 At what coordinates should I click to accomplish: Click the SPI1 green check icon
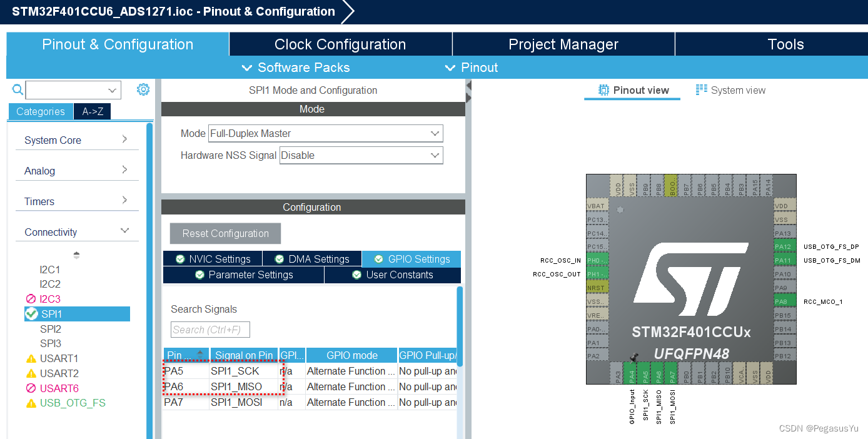[31, 313]
